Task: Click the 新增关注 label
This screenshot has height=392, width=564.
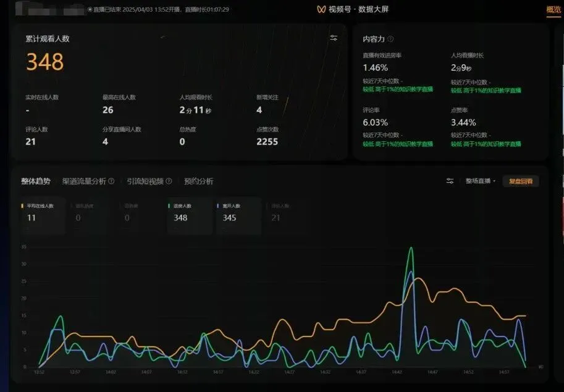Action: [x=267, y=98]
